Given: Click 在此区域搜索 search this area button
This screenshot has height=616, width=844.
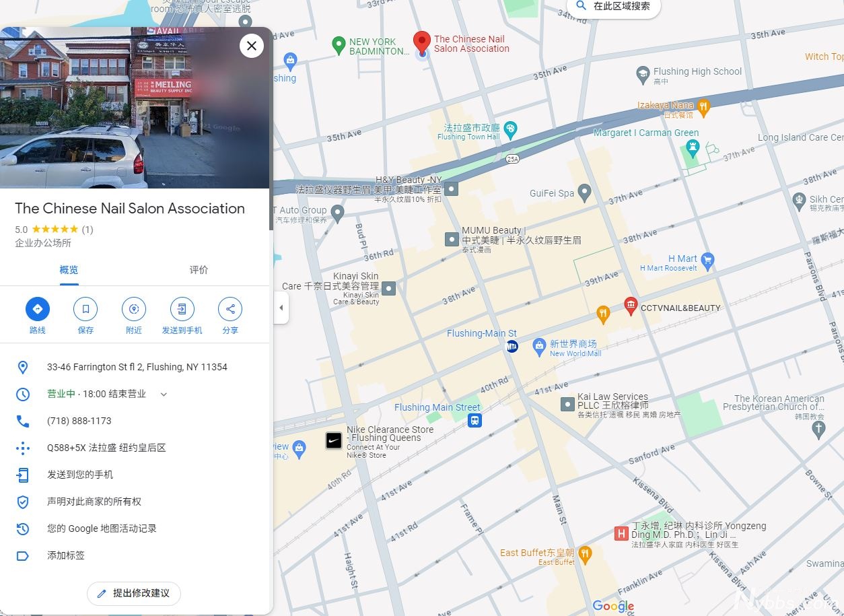Looking at the screenshot, I should [x=613, y=7].
